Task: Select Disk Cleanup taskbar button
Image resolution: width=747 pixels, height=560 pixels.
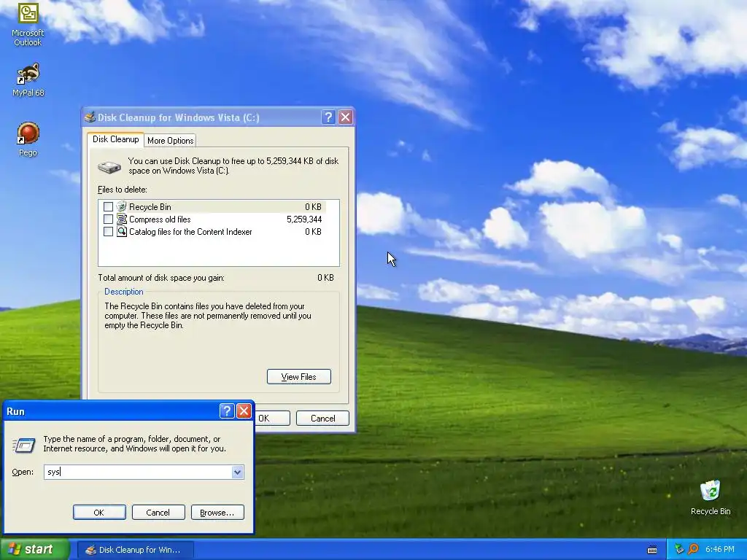Action: tap(135, 550)
